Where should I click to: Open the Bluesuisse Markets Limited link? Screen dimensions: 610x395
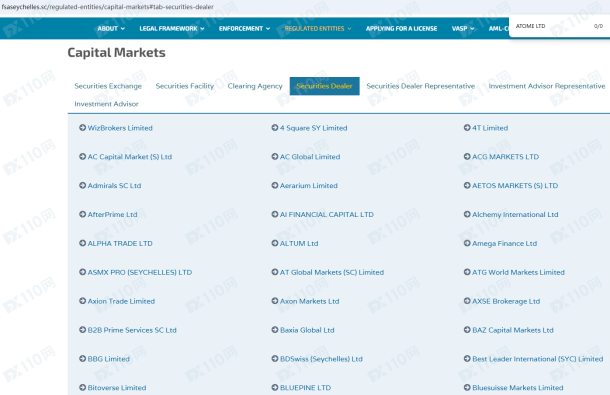click(517, 388)
